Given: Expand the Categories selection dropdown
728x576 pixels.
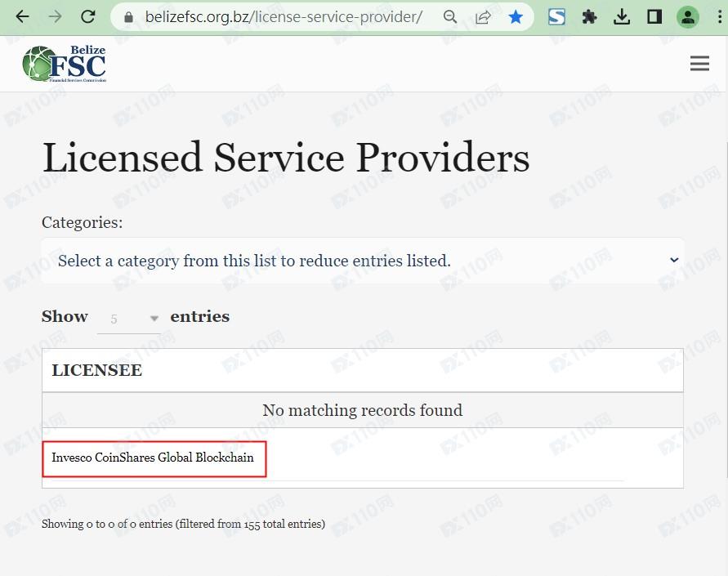Looking at the screenshot, I should point(362,261).
